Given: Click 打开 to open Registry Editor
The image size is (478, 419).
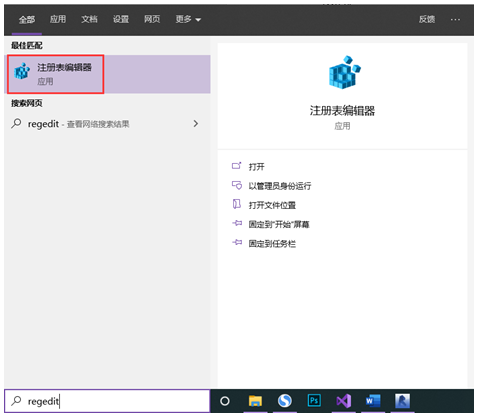Looking at the screenshot, I should tap(256, 166).
